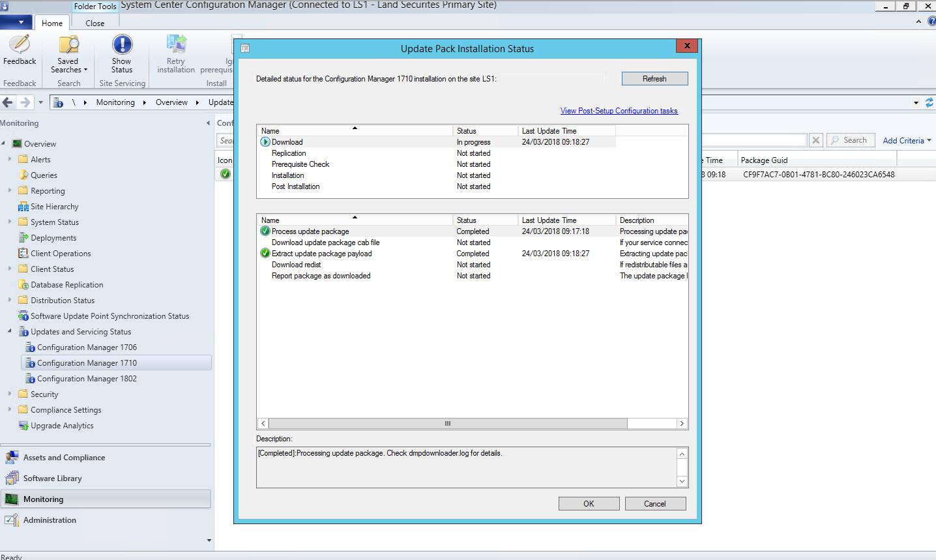
Task: Open the Add Criteria dropdown
Action: click(x=907, y=140)
